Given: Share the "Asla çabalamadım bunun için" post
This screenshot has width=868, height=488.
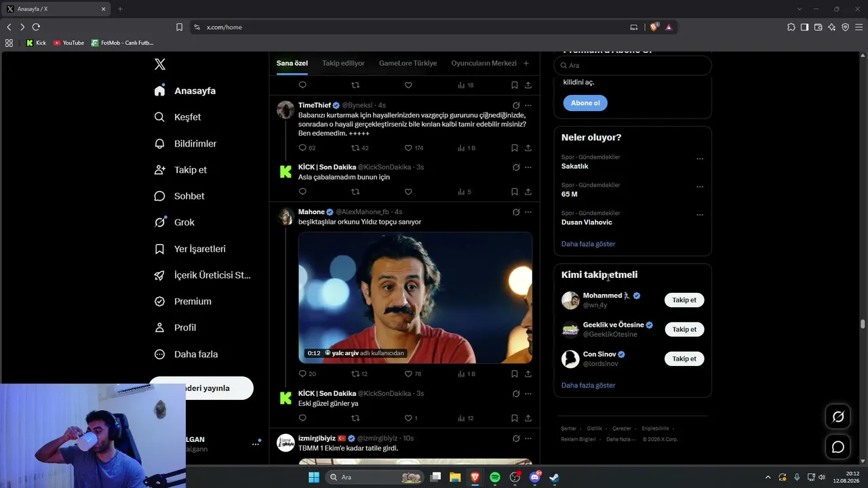Looking at the screenshot, I should coord(528,192).
